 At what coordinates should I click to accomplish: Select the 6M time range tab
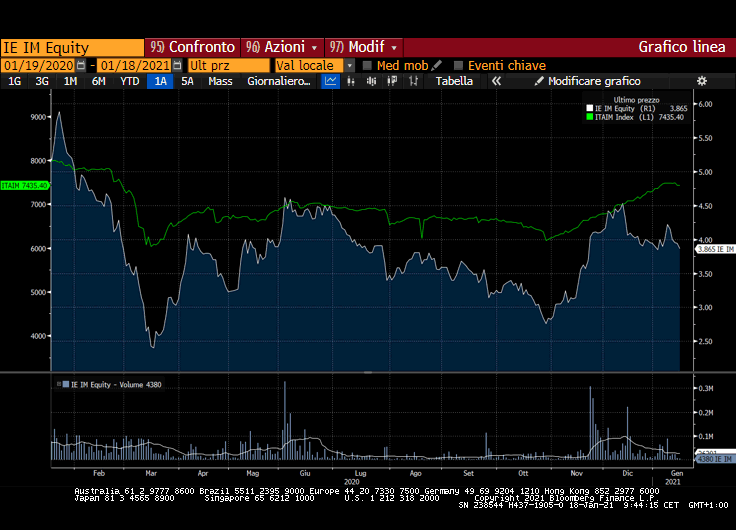[x=99, y=81]
